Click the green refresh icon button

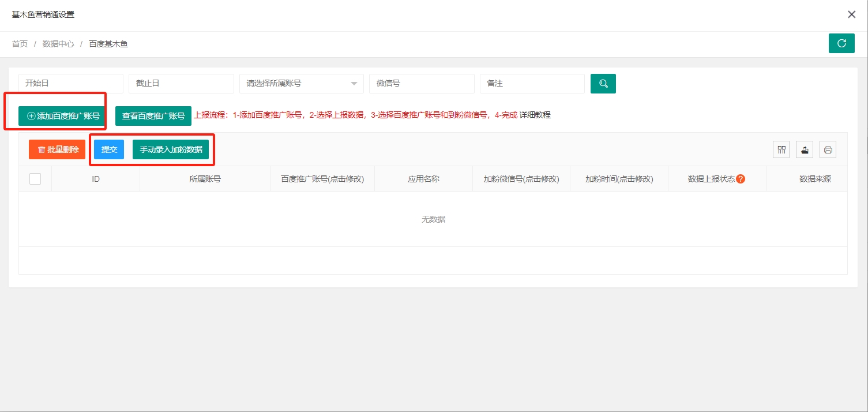pos(841,43)
